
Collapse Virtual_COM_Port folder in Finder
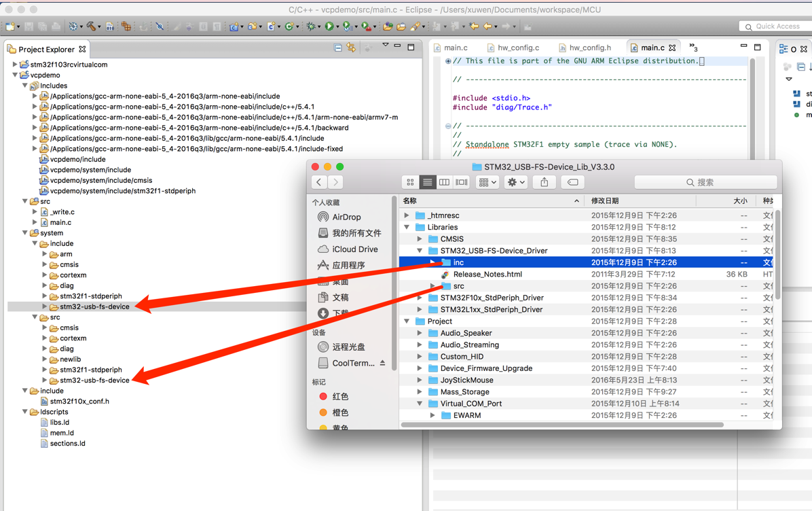point(420,403)
